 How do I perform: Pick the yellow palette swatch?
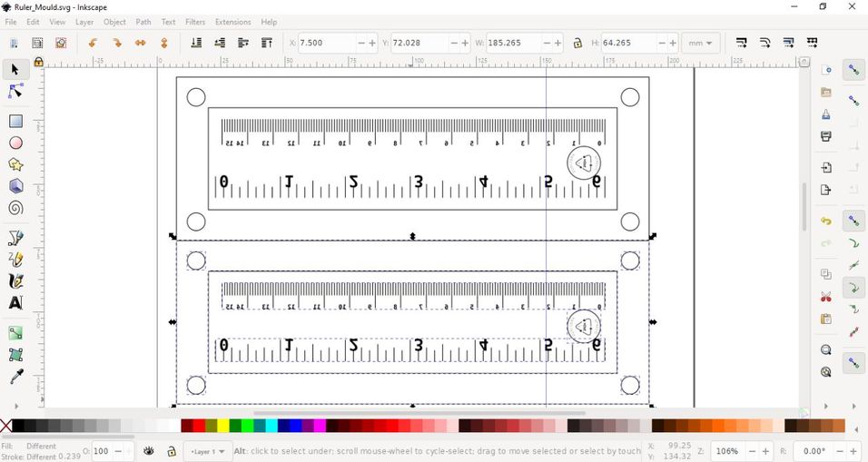tap(223, 426)
